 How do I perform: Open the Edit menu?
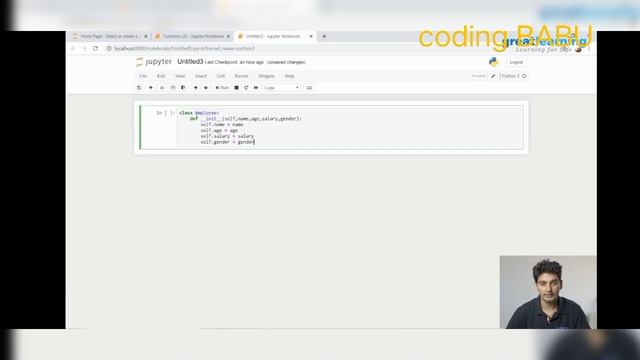click(161, 76)
